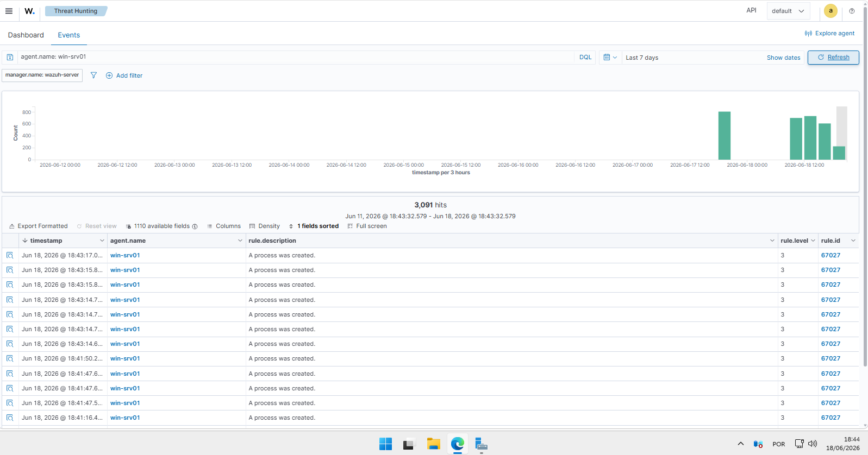868x455 pixels.
Task: Click Show dates
Action: (x=783, y=58)
